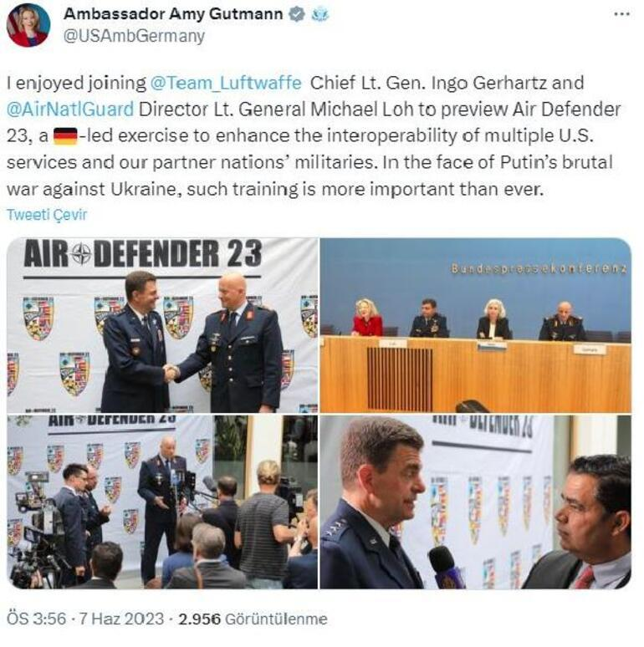Open the @Team_Luftwaffe mention
The image size is (644, 647).
tap(226, 83)
